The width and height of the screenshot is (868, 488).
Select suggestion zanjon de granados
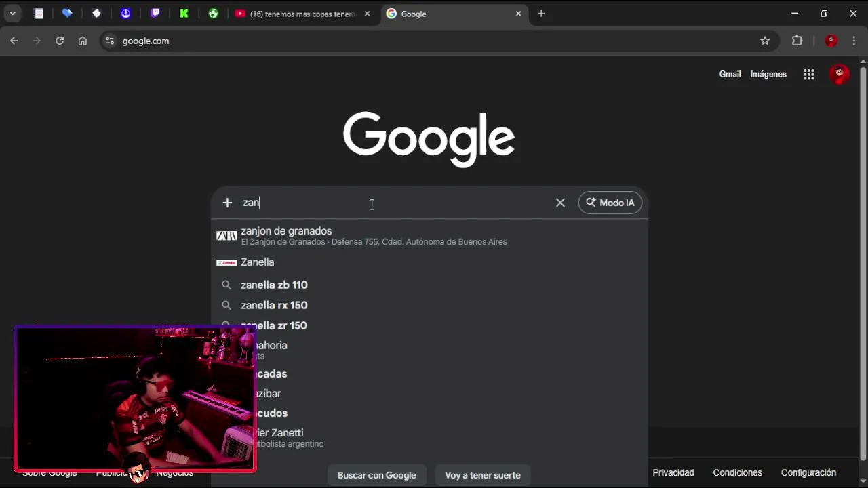point(429,236)
